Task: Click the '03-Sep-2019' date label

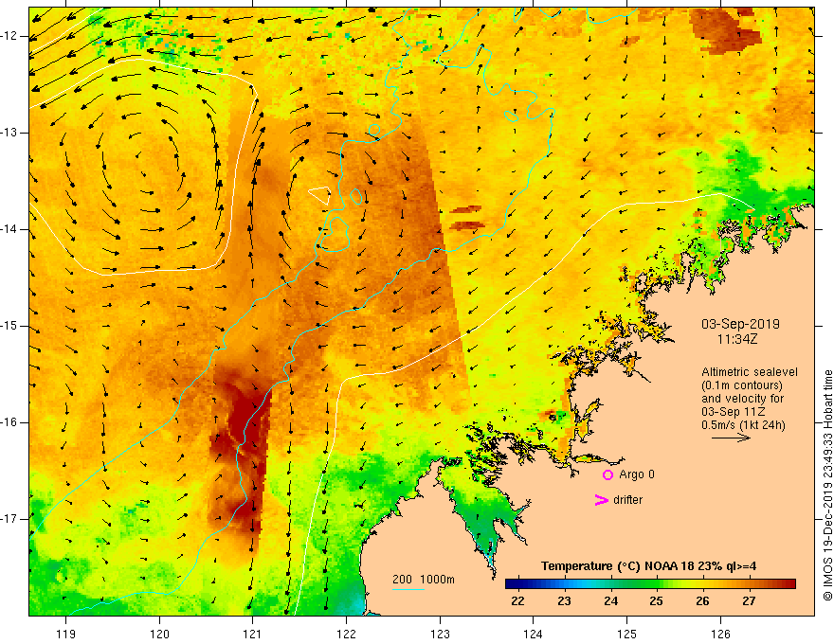Action: tap(740, 324)
